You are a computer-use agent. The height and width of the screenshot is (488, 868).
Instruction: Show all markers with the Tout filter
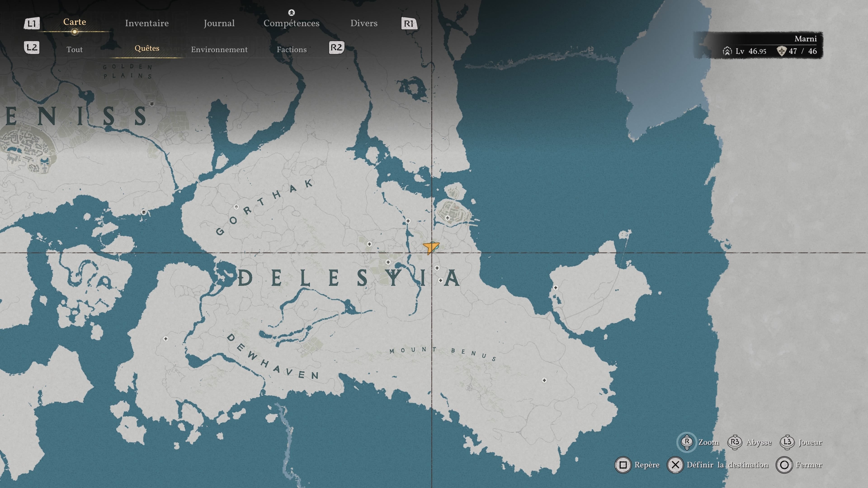pos(74,49)
